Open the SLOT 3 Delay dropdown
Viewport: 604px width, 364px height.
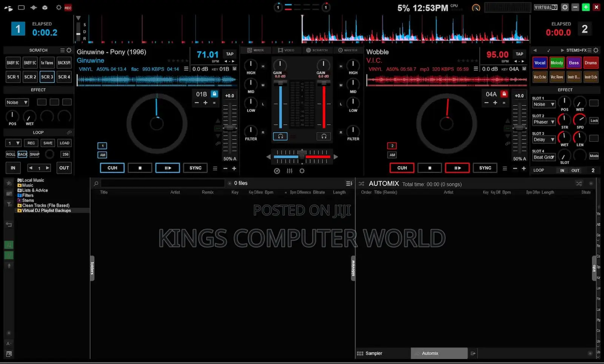click(x=544, y=139)
